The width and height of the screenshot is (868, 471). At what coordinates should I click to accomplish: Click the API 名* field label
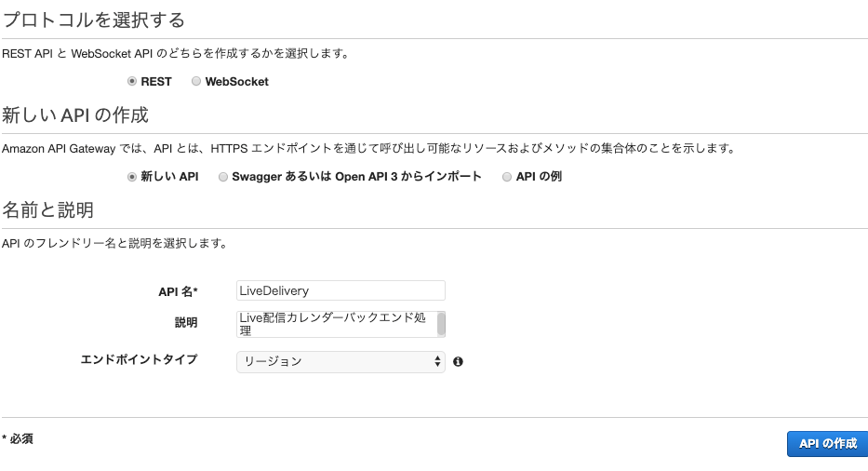[x=178, y=292]
